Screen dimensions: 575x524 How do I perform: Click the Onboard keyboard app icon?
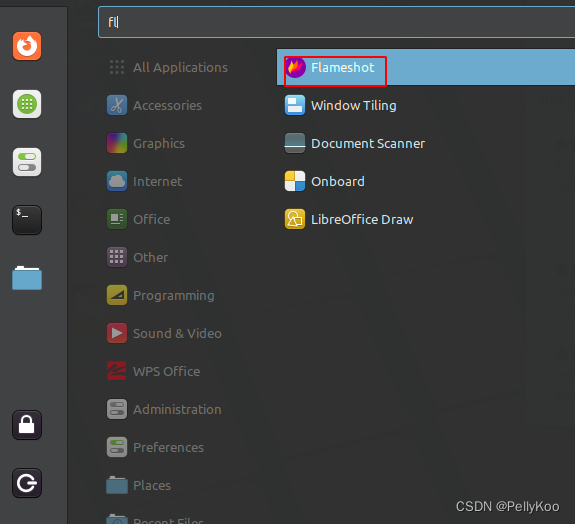[x=295, y=181]
